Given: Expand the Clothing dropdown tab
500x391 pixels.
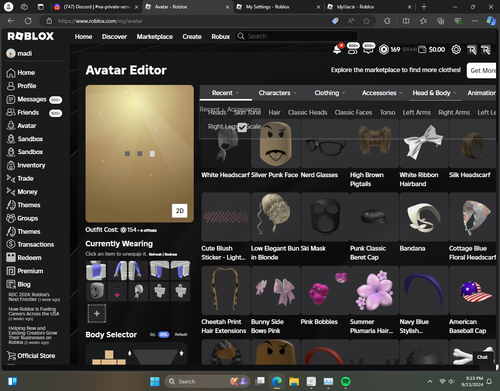Looking at the screenshot, I should pos(330,93).
